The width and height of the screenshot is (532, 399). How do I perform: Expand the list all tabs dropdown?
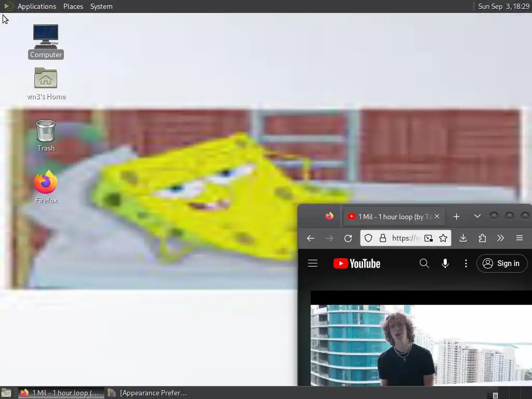[477, 216]
